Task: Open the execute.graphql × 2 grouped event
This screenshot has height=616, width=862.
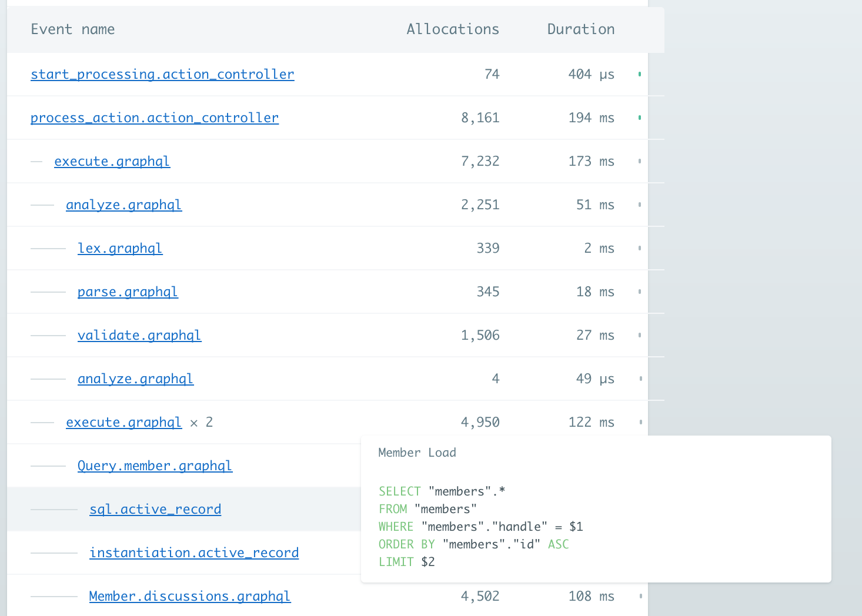Action: click(123, 423)
